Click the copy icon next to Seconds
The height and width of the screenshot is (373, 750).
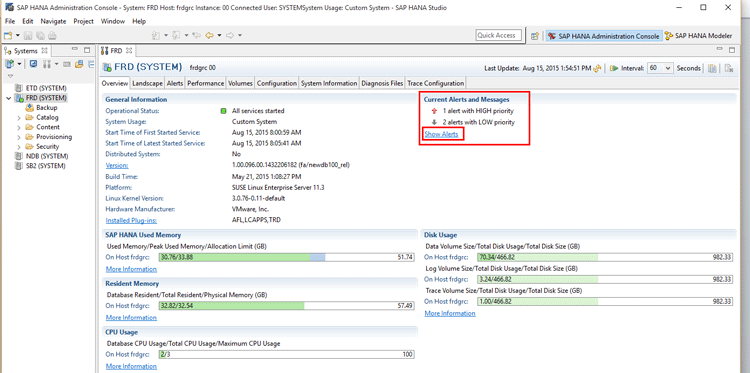tap(712, 68)
